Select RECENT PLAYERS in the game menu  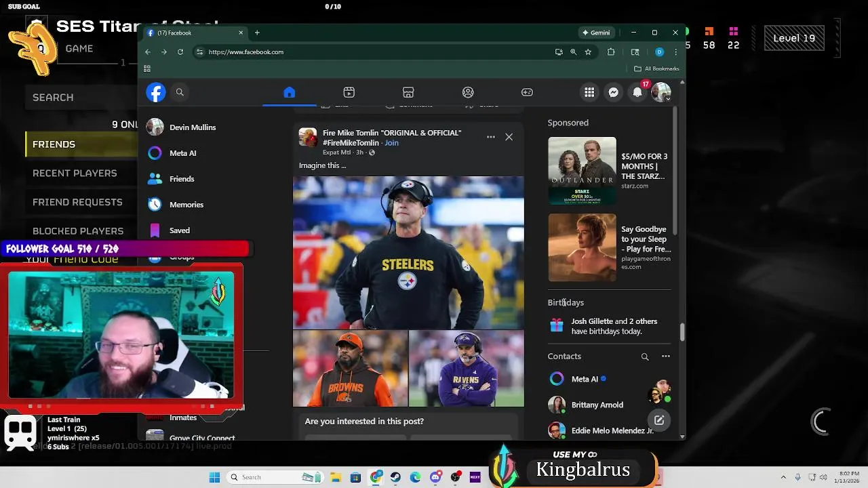click(x=75, y=173)
